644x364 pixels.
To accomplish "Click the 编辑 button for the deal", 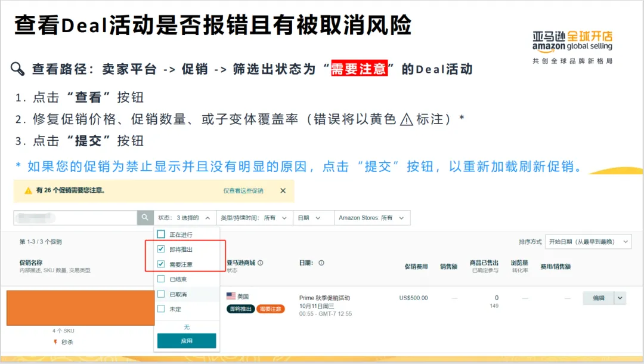I will 599,298.
